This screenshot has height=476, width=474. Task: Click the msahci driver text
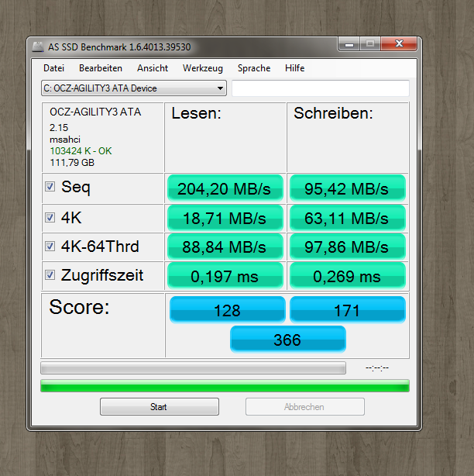(65, 140)
